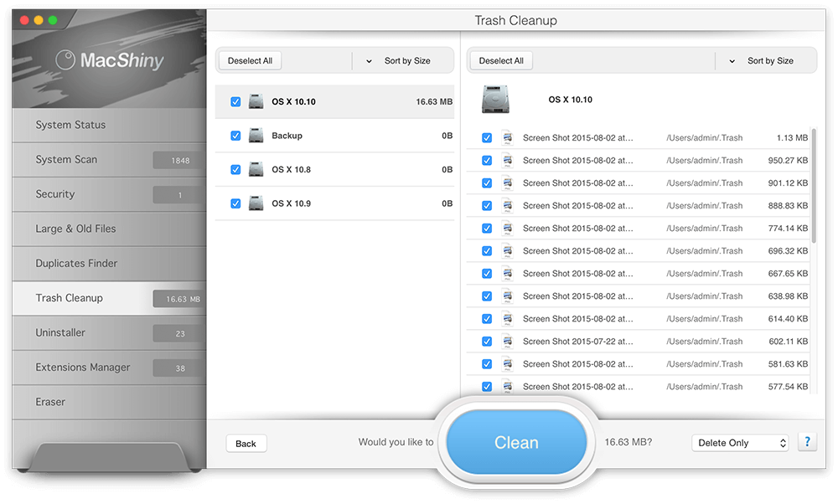
Task: Click the '16.63 MB' size in OS X 10.10 row
Action: (434, 101)
